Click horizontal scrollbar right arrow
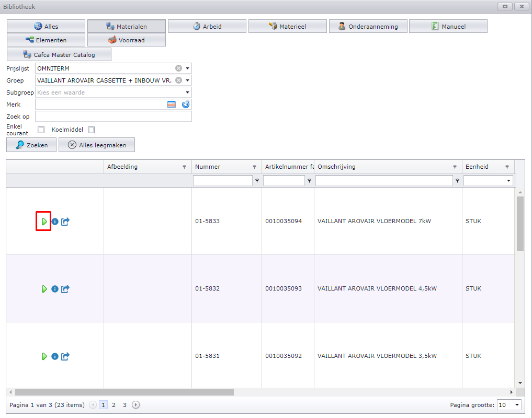This screenshot has width=532, height=418. (x=512, y=392)
